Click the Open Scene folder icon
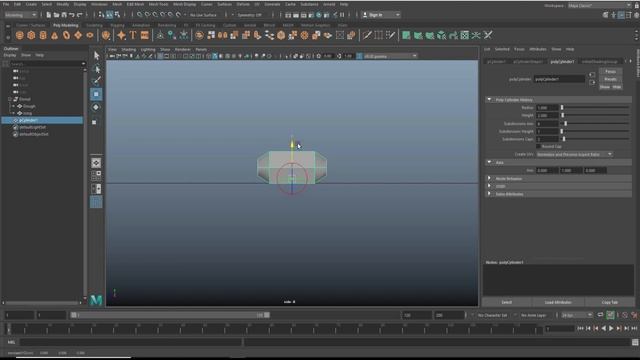640x360 pixels. [56, 15]
